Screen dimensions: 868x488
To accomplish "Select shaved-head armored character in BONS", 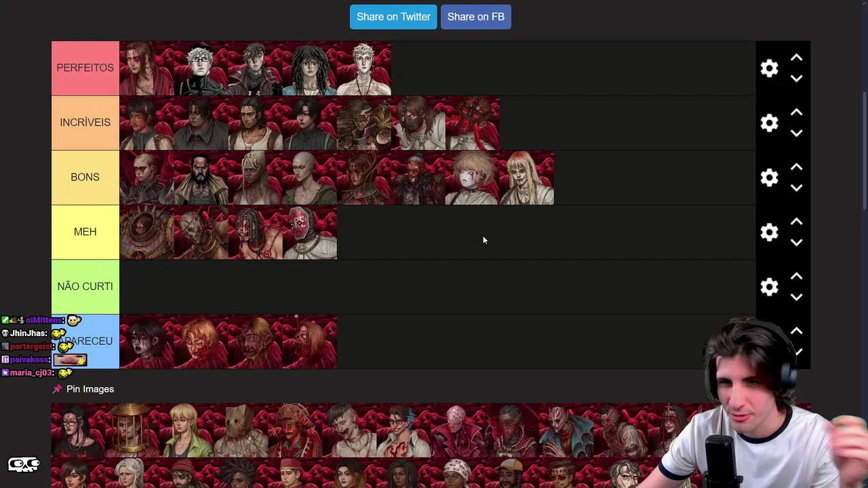I will pyautogui.click(x=146, y=178).
